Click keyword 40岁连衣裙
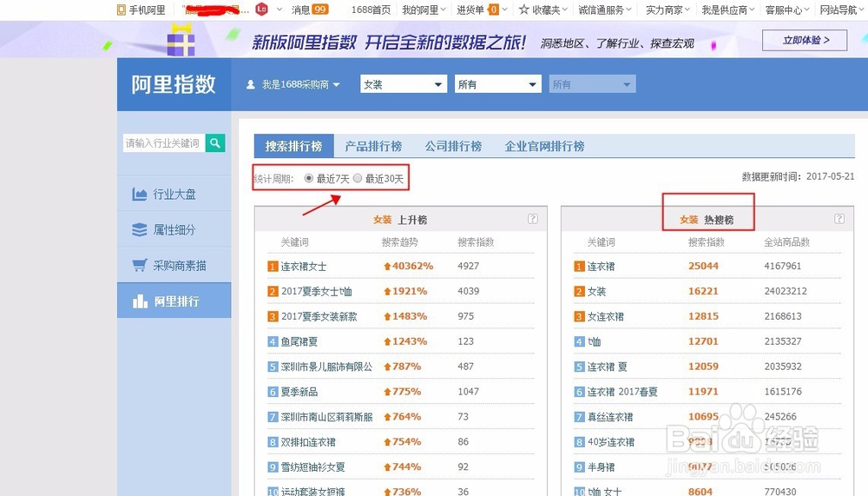 point(610,442)
